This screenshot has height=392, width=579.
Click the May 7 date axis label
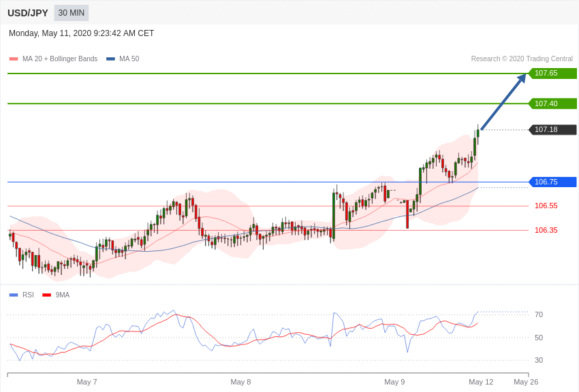(x=87, y=382)
